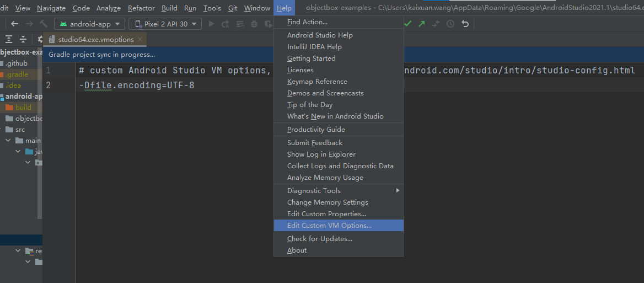Select Android Studio Help entry

click(x=339, y=35)
